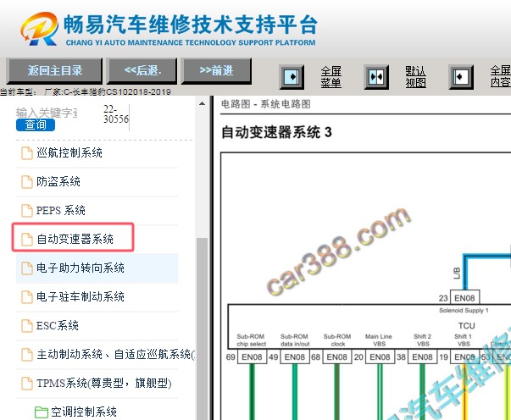Open 防盗系统 in the tree
This screenshot has height=420, width=511.
click(58, 181)
